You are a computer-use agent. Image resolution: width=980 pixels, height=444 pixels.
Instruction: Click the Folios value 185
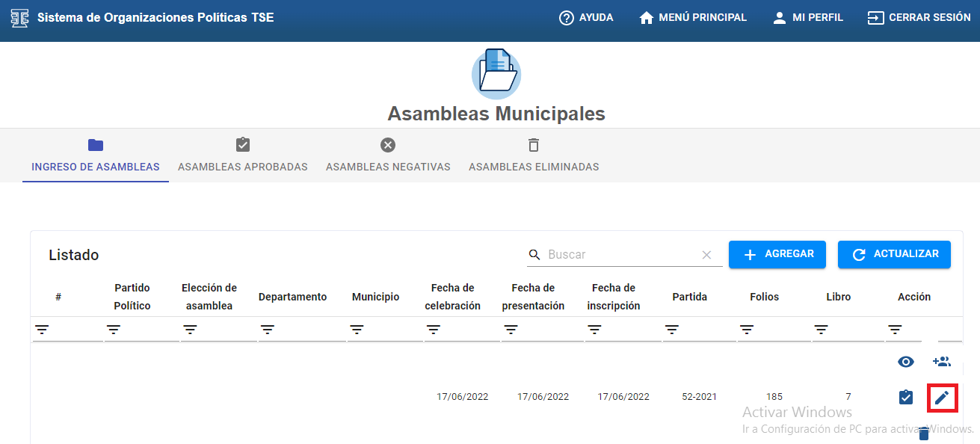point(774,397)
